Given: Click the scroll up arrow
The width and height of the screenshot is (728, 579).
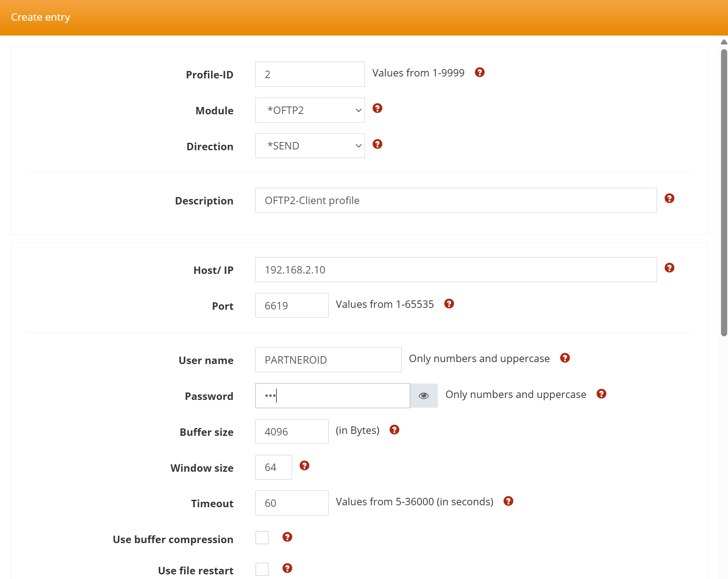Looking at the screenshot, I should point(724,42).
